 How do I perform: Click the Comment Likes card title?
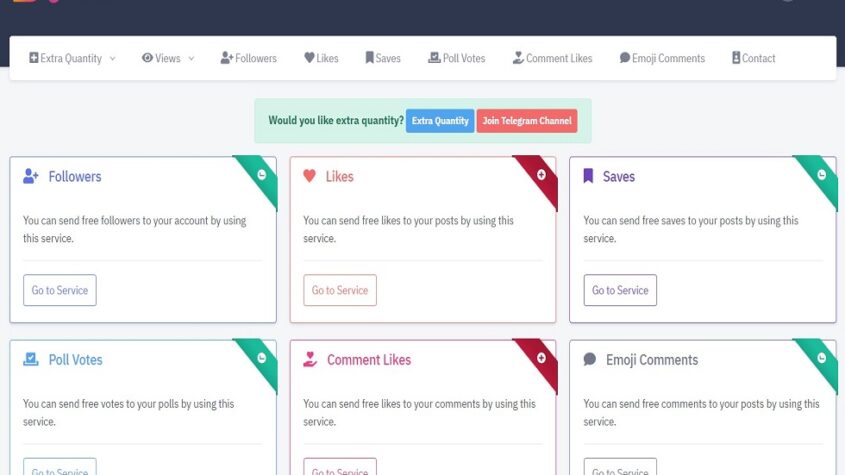(x=369, y=360)
